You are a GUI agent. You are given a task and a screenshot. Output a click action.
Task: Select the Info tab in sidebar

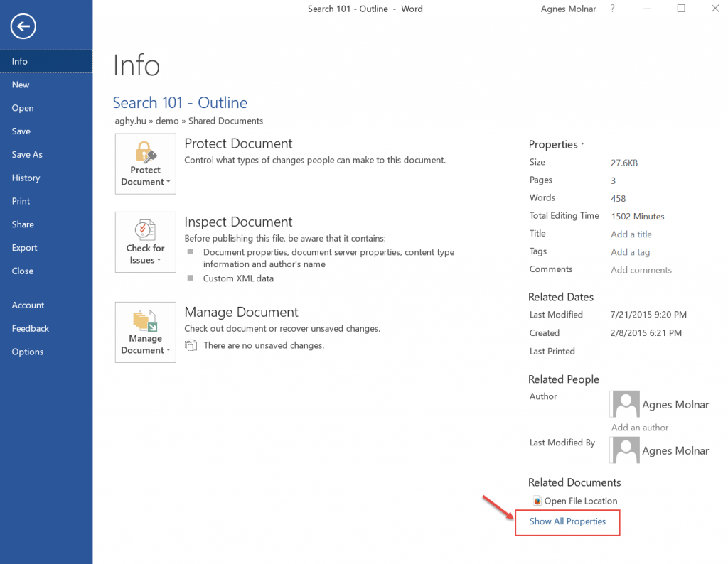tap(46, 61)
